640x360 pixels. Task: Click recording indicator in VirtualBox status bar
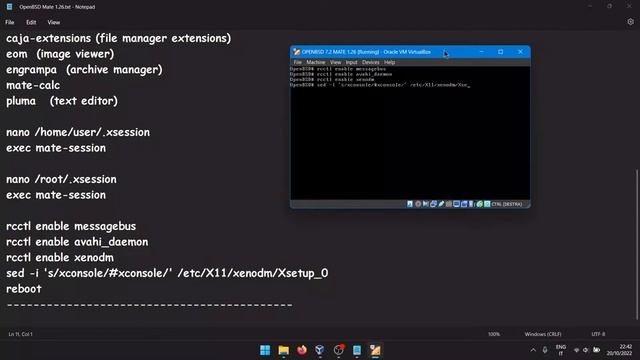(464, 204)
